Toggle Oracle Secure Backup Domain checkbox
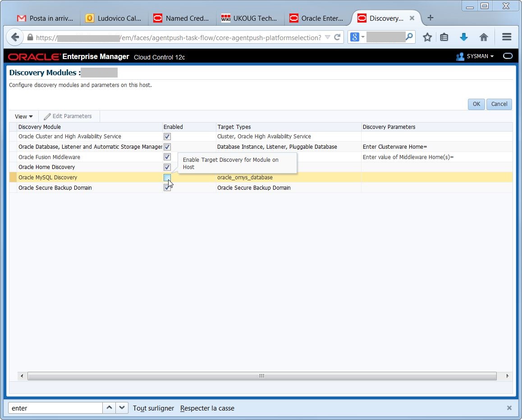 [x=167, y=188]
